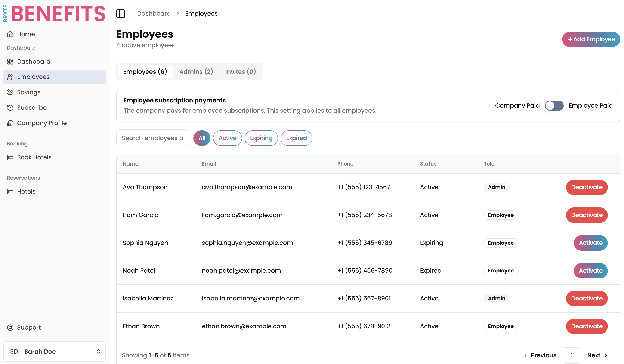Click the Company Profile building icon

click(10, 123)
